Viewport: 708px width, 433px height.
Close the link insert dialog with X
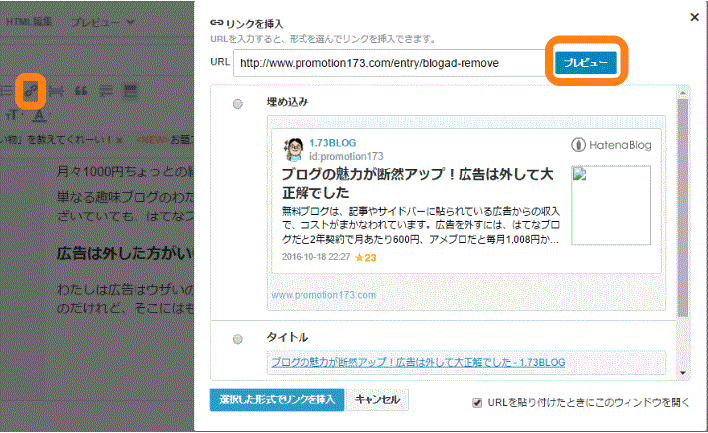pos(694,17)
